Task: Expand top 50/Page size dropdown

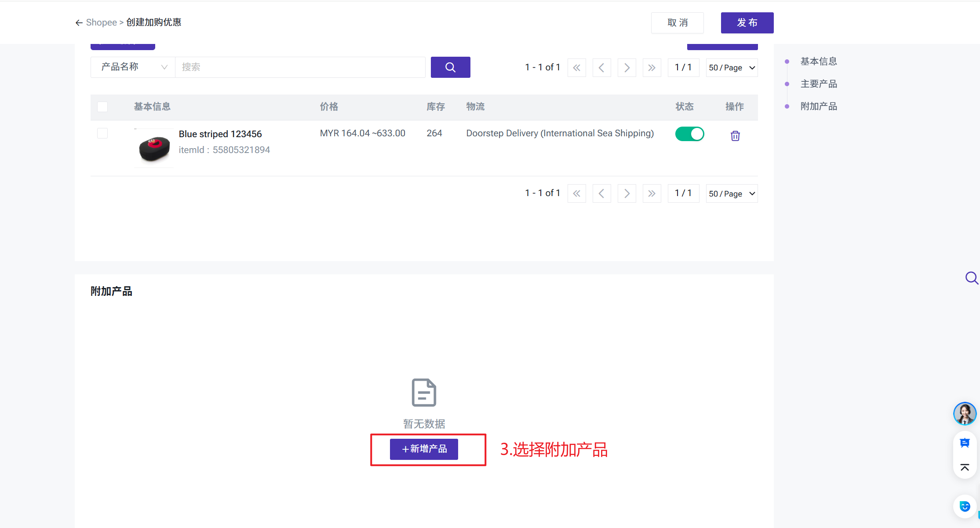Action: [x=732, y=68]
